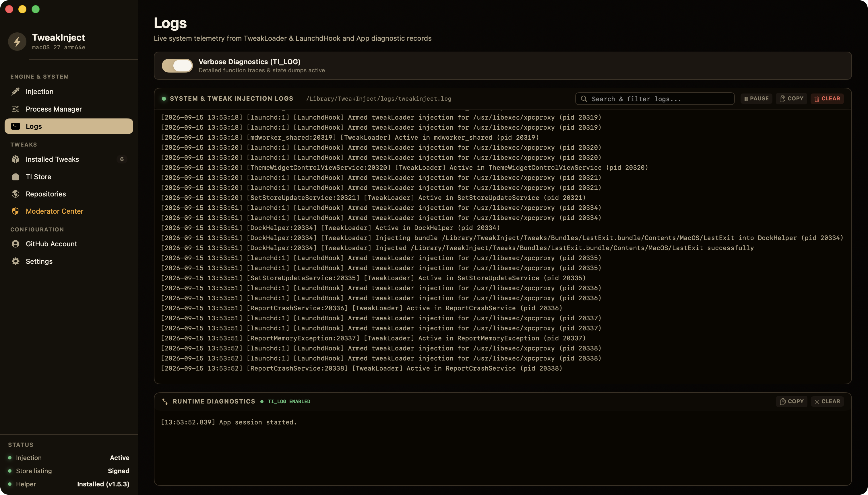Copy the system injection logs

pos(791,99)
